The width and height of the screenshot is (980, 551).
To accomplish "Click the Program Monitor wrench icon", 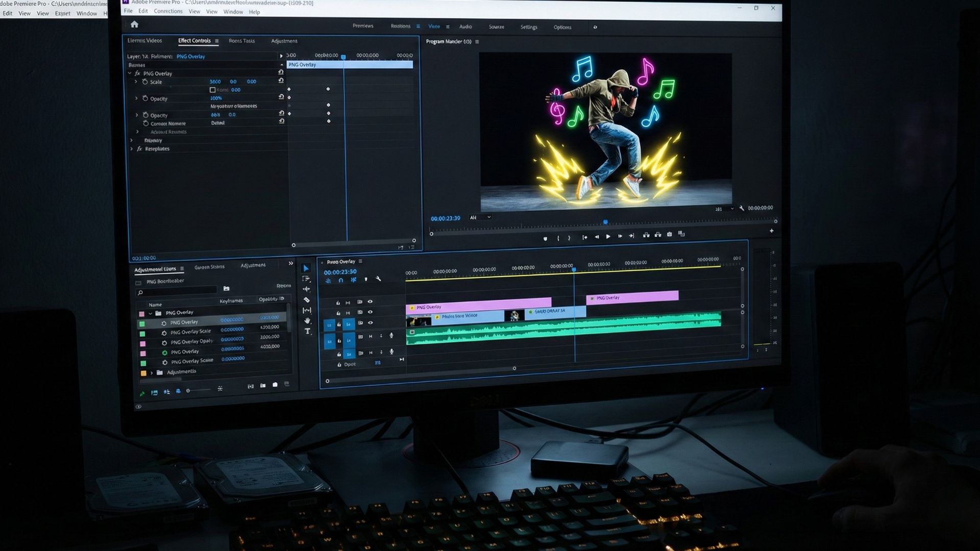I will [742, 208].
